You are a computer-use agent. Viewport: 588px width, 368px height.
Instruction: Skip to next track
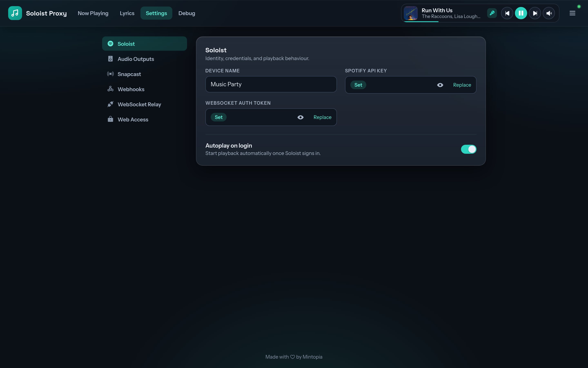(535, 13)
